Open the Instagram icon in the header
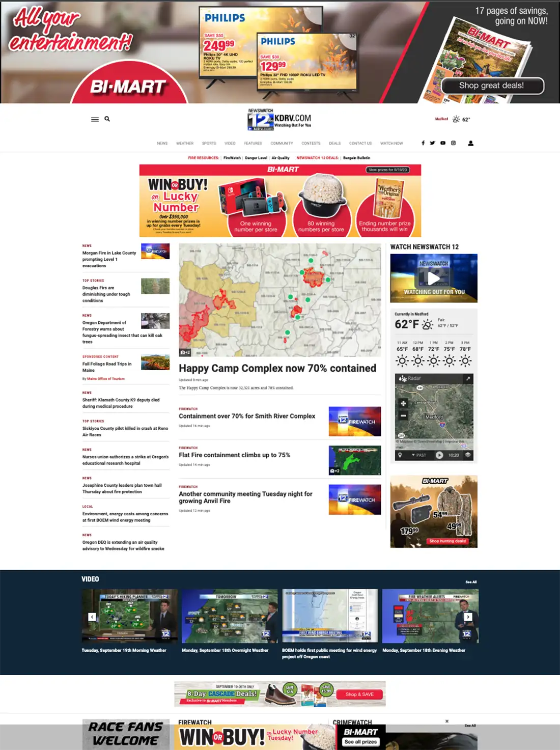The height and width of the screenshot is (750, 560). (x=453, y=143)
